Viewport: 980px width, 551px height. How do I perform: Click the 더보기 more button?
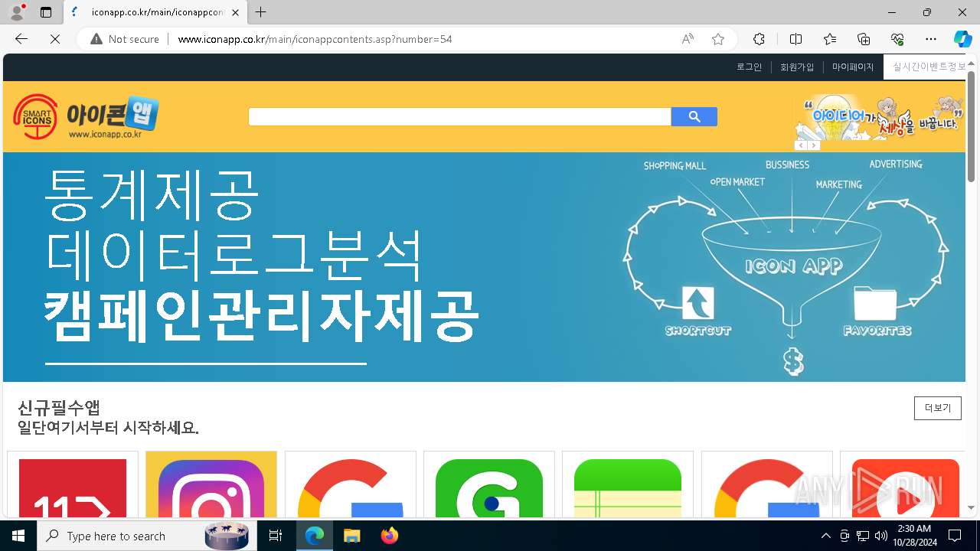938,408
